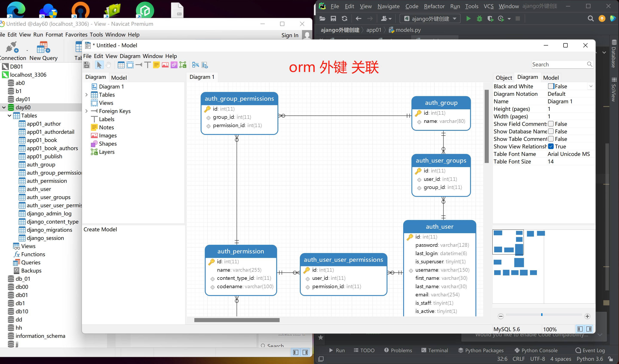This screenshot has height=364, width=619.
Task: Select the purple Shape tool
Action: (174, 65)
